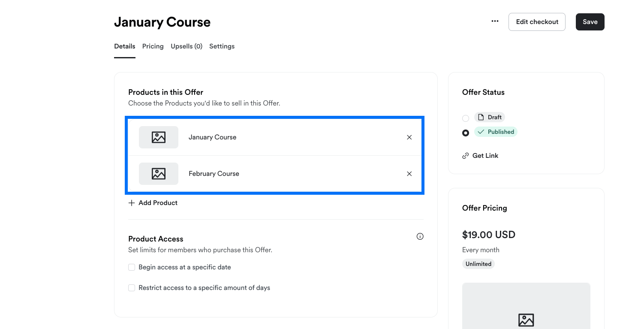Click the Edit checkout button
Viewport: 644px width, 329px height.
coord(537,21)
